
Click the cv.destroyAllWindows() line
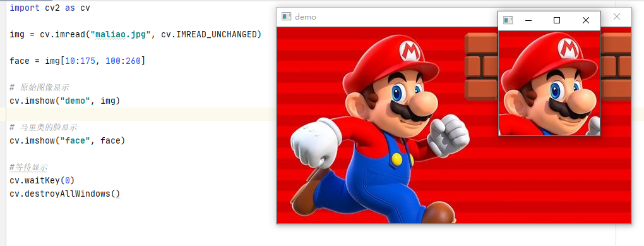tap(65, 194)
